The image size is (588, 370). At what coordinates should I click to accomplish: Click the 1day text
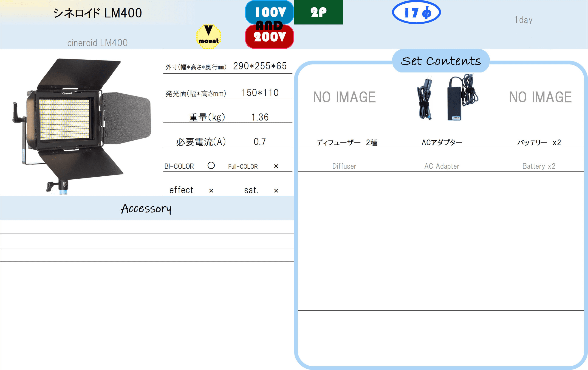tap(523, 20)
